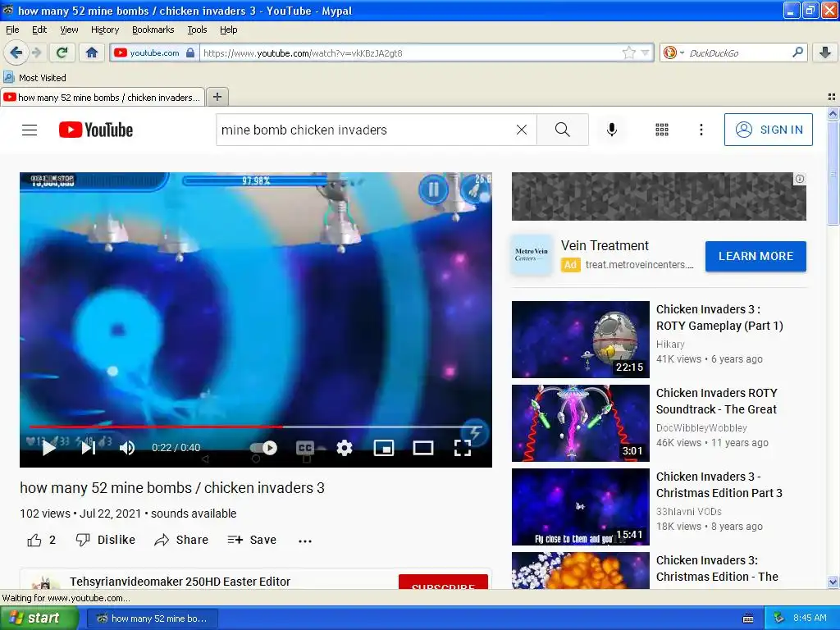Open a new tab with the plus button
The image size is (840, 630).
[x=217, y=97]
